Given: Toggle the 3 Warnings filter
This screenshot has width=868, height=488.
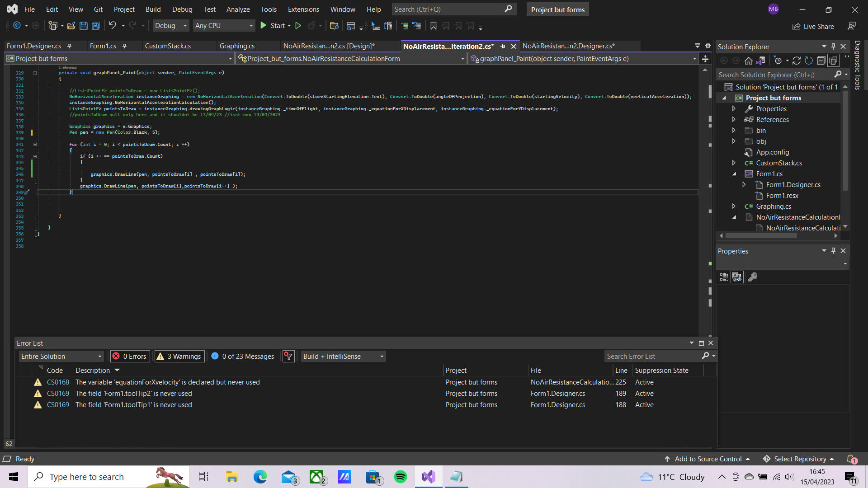Looking at the screenshot, I should 179,356.
